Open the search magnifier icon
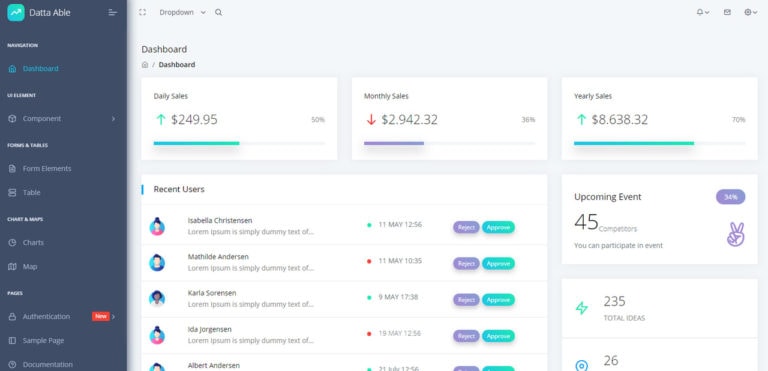 [x=218, y=13]
